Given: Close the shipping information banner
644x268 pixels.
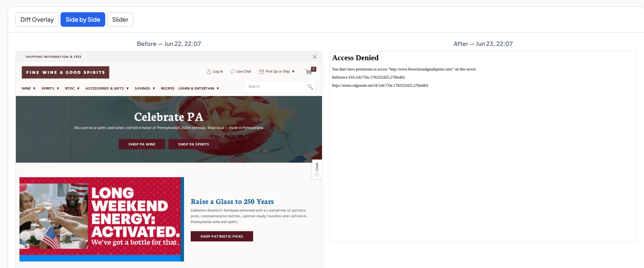Looking at the screenshot, I should click(x=315, y=57).
